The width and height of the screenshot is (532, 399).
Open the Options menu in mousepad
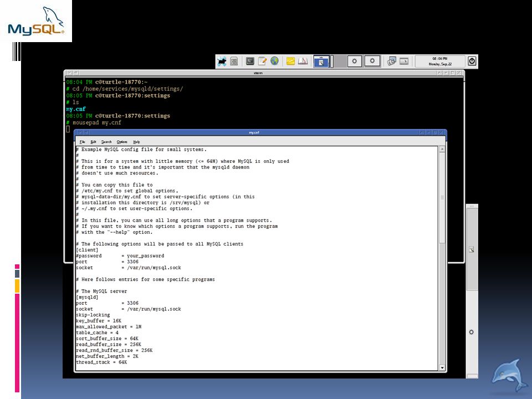coord(122,142)
